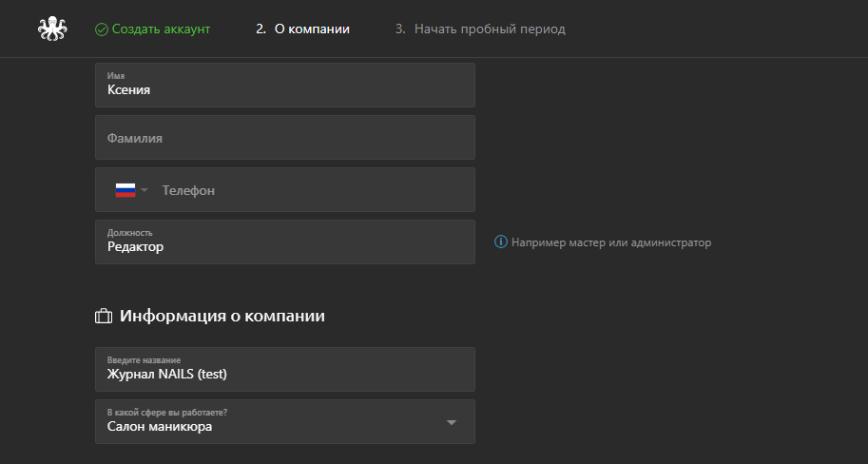Open the country code arrow next to flag
Image resolution: width=868 pixels, height=464 pixels.
(x=145, y=190)
